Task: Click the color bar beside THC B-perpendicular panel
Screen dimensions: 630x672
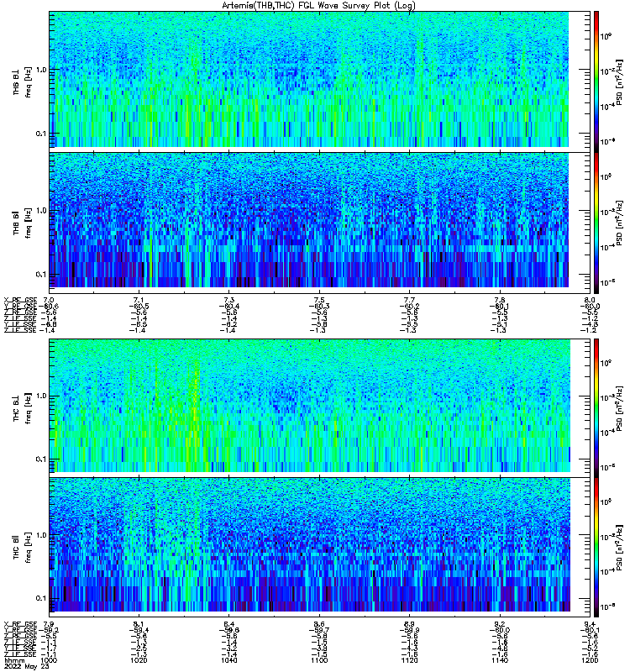Action: pos(596,408)
